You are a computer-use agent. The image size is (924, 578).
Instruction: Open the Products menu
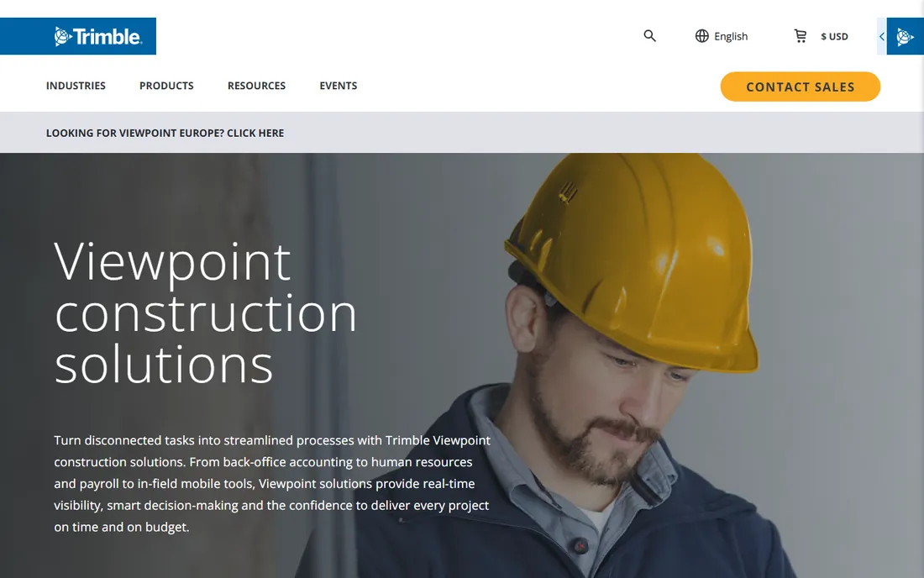click(x=166, y=86)
